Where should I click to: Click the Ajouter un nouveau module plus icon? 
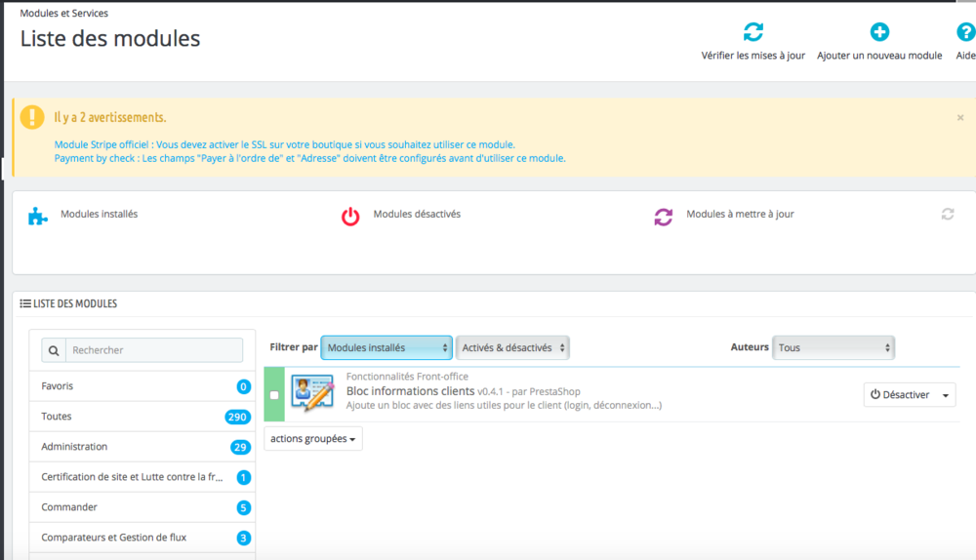[x=879, y=32]
